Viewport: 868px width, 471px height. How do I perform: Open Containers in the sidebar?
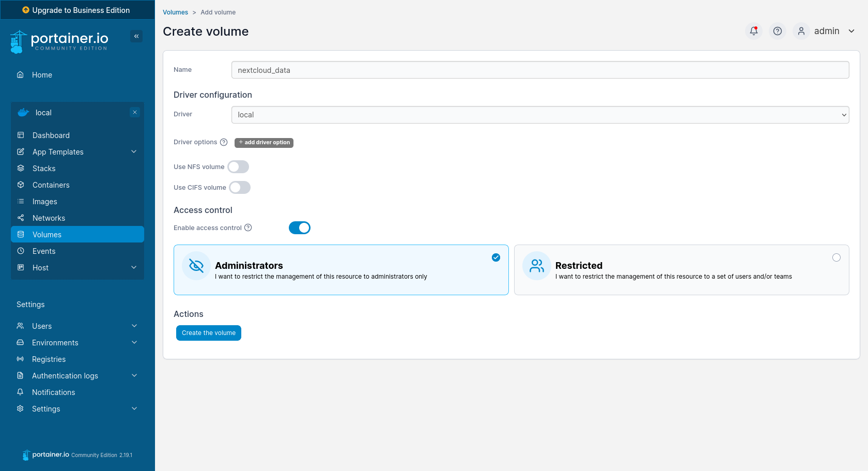point(51,185)
